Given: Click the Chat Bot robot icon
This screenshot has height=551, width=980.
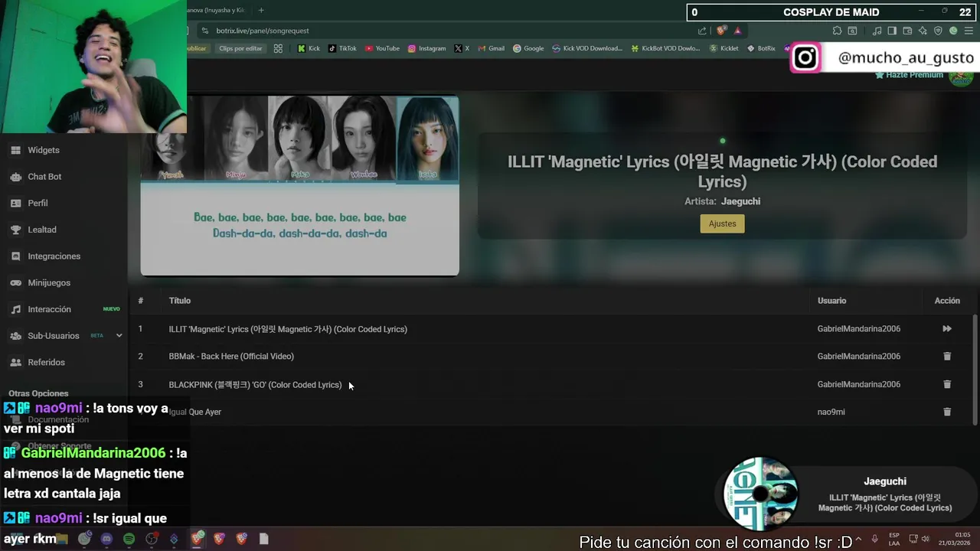Looking at the screenshot, I should pyautogui.click(x=15, y=177).
